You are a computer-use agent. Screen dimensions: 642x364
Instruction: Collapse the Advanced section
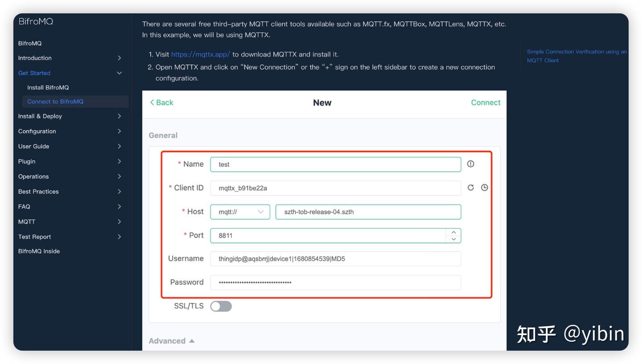[x=172, y=340]
